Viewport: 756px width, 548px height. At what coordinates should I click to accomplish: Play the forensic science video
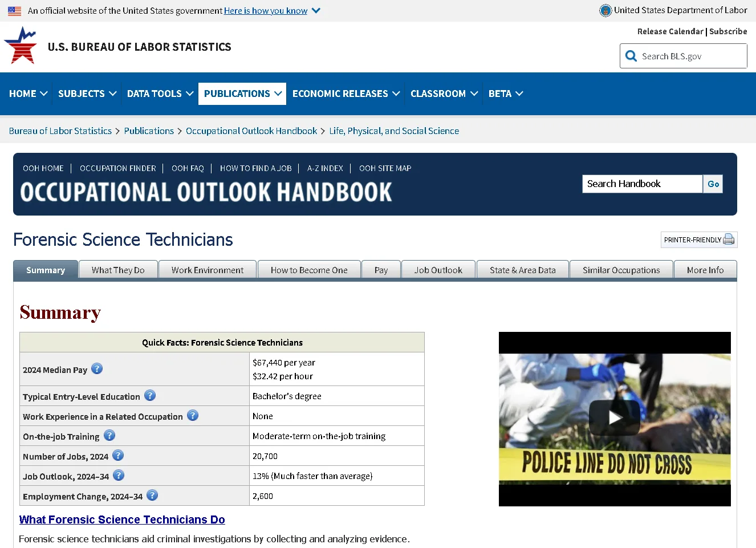click(614, 418)
